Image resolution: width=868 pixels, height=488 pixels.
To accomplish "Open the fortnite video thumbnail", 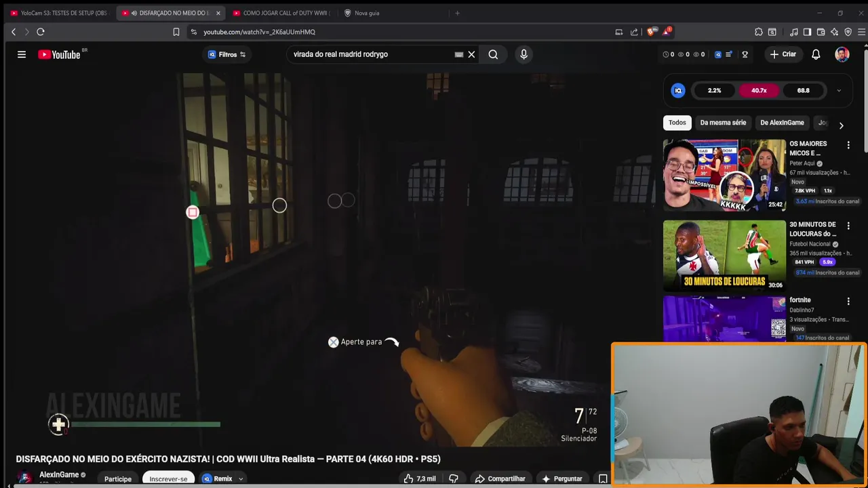I will [724, 319].
